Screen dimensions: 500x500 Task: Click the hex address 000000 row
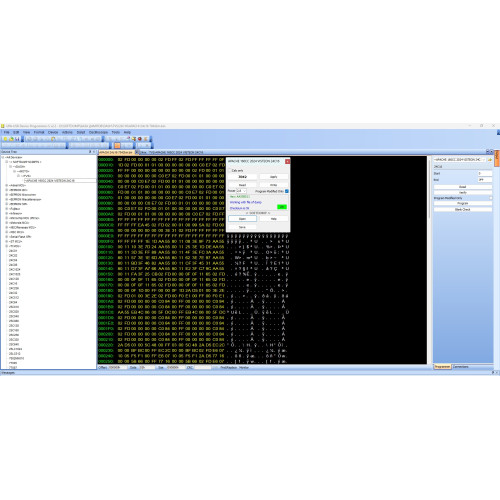point(106,160)
